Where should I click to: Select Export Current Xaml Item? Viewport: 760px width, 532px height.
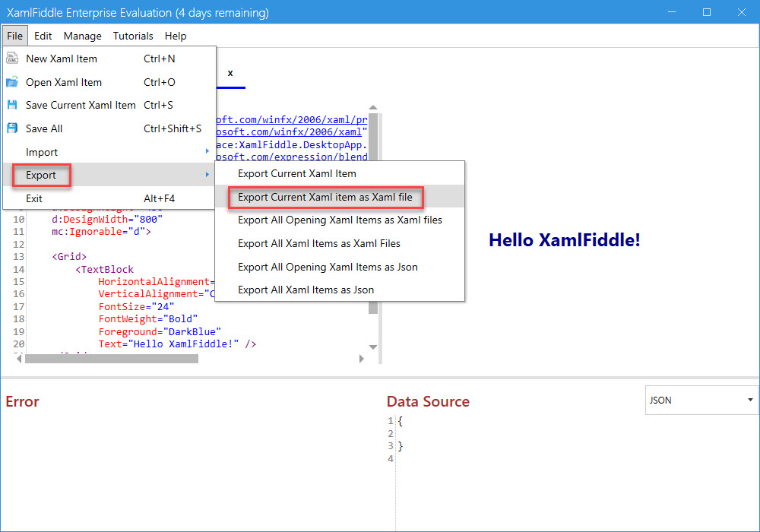pos(339,173)
